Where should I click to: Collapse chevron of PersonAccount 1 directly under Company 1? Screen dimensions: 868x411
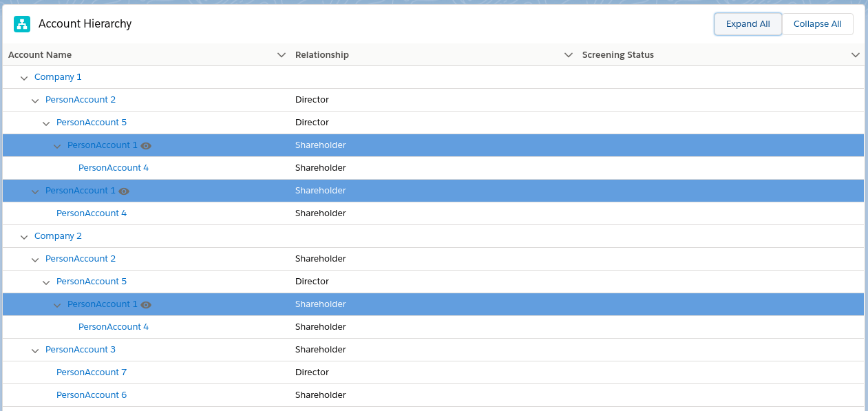click(35, 191)
